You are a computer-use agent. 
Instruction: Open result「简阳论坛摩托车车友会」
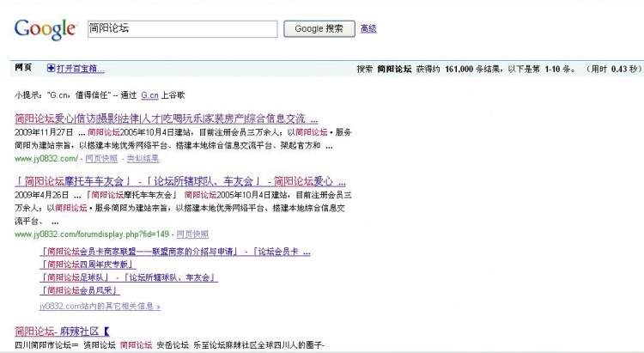point(180,181)
